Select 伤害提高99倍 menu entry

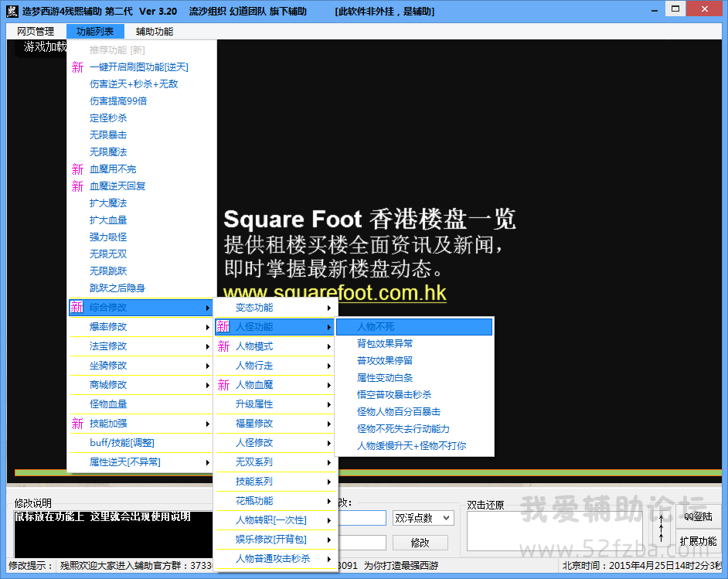[x=141, y=101]
